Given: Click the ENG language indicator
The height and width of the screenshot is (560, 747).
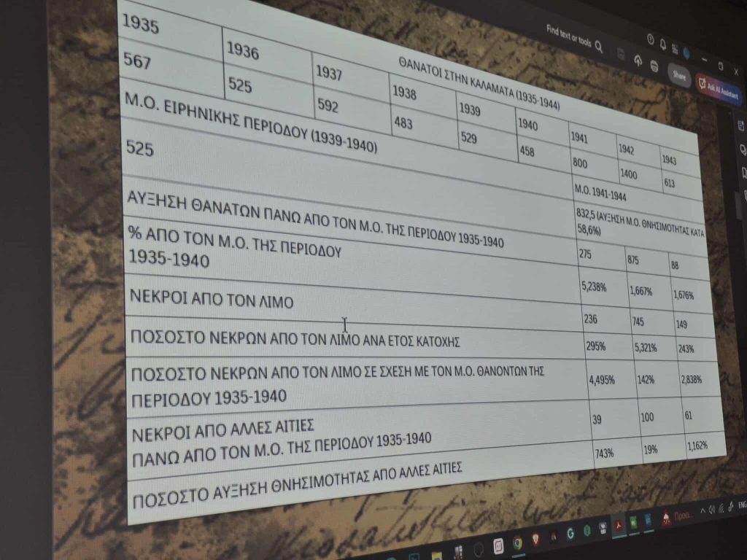Looking at the screenshot, I should coord(742,504).
